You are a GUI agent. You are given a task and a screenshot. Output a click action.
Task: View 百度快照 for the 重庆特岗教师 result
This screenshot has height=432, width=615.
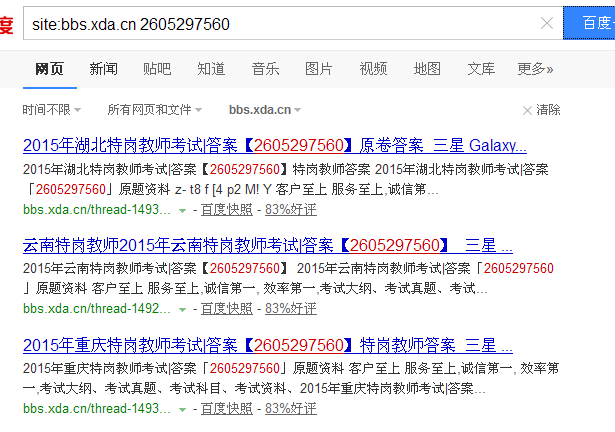click(x=226, y=409)
